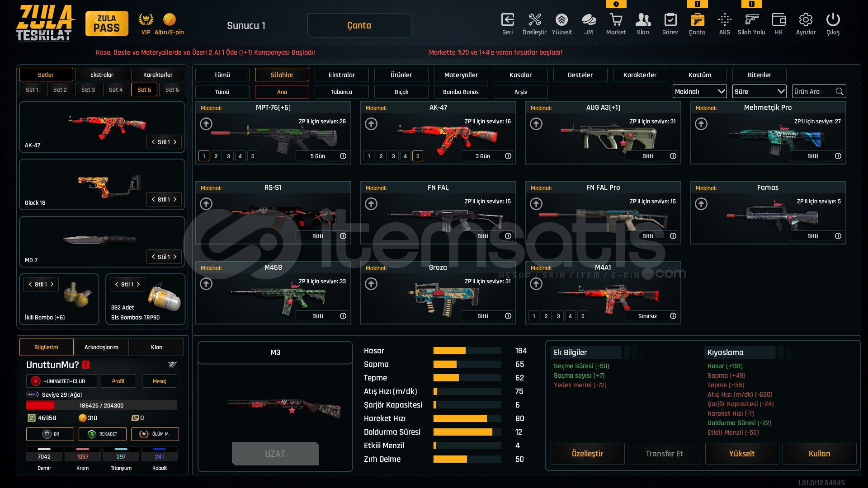Click the Geri back icon

(x=507, y=20)
